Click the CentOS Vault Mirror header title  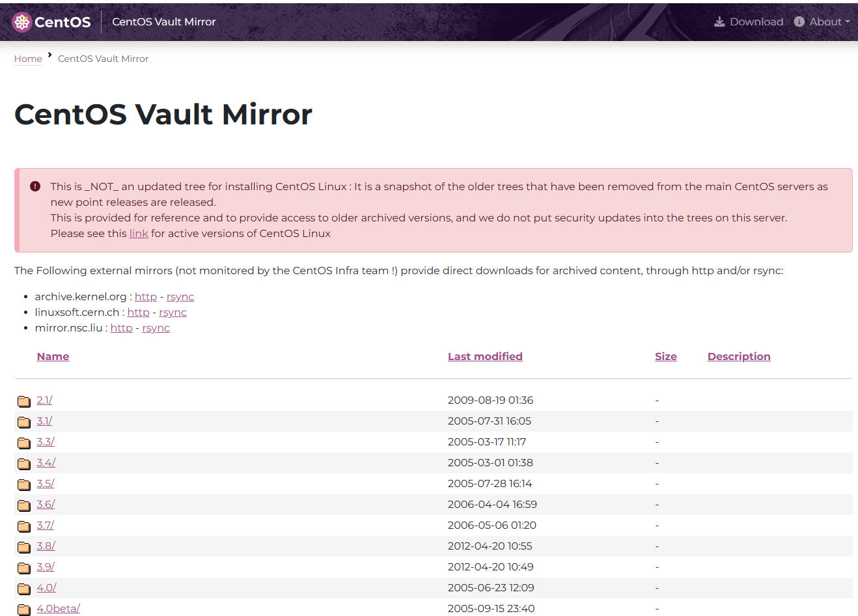(163, 21)
